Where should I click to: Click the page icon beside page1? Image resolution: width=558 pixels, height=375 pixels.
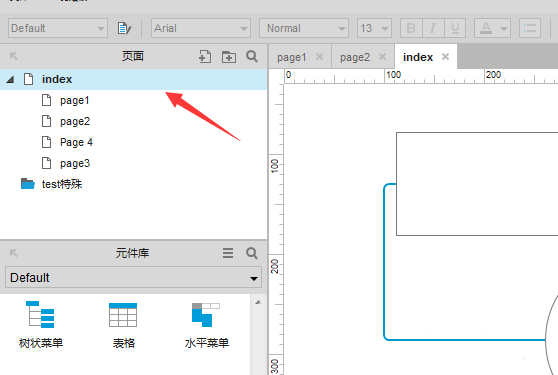(47, 100)
